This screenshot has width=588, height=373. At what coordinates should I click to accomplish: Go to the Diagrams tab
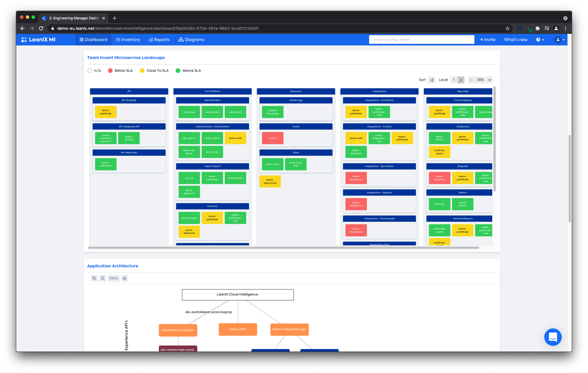(x=191, y=40)
